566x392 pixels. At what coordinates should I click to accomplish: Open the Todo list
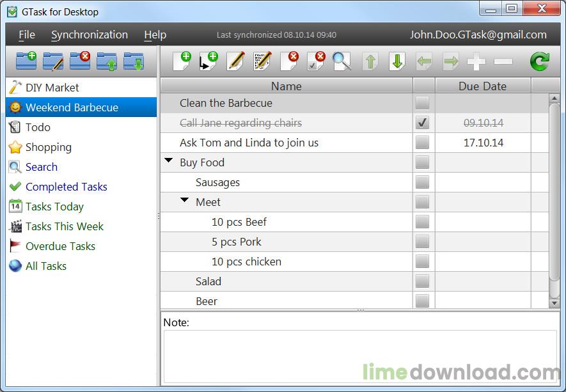click(x=82, y=127)
